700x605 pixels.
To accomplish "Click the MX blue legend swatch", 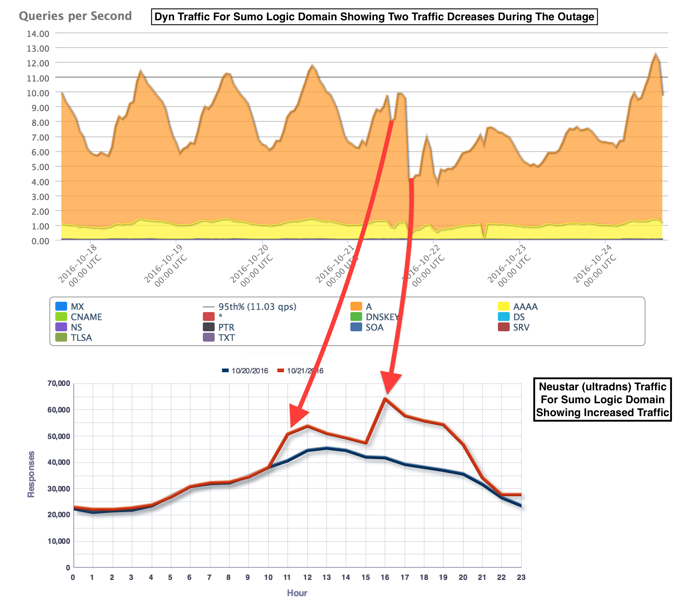I will pyautogui.click(x=61, y=306).
